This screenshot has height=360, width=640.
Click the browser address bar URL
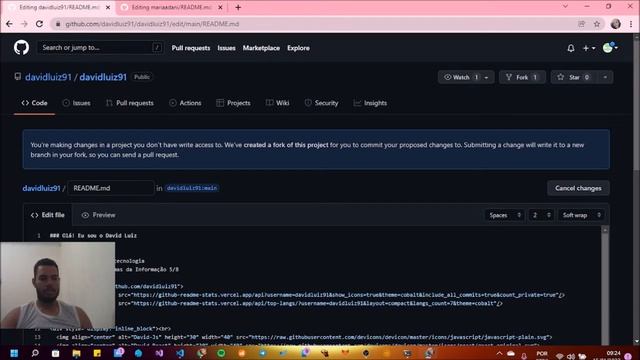point(152,24)
